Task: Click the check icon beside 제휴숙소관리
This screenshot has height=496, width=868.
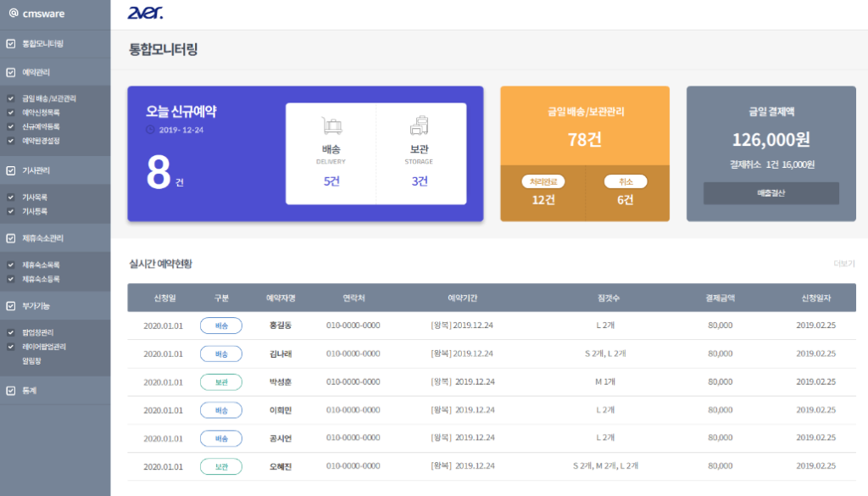Action: point(10,238)
